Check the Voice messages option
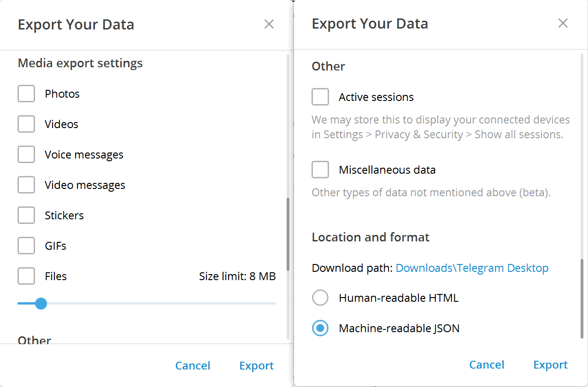588x387 pixels. 26,155
